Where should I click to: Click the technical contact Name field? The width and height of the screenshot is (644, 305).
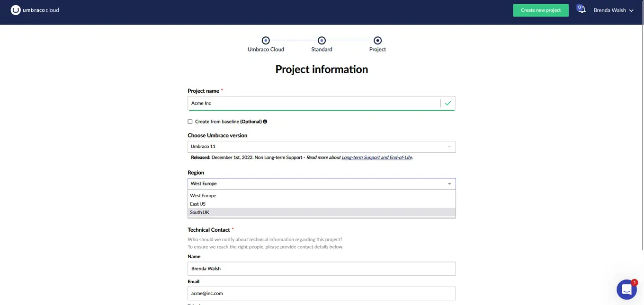322,269
